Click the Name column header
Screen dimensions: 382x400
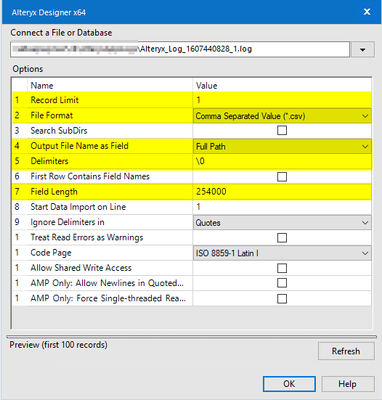click(x=42, y=86)
